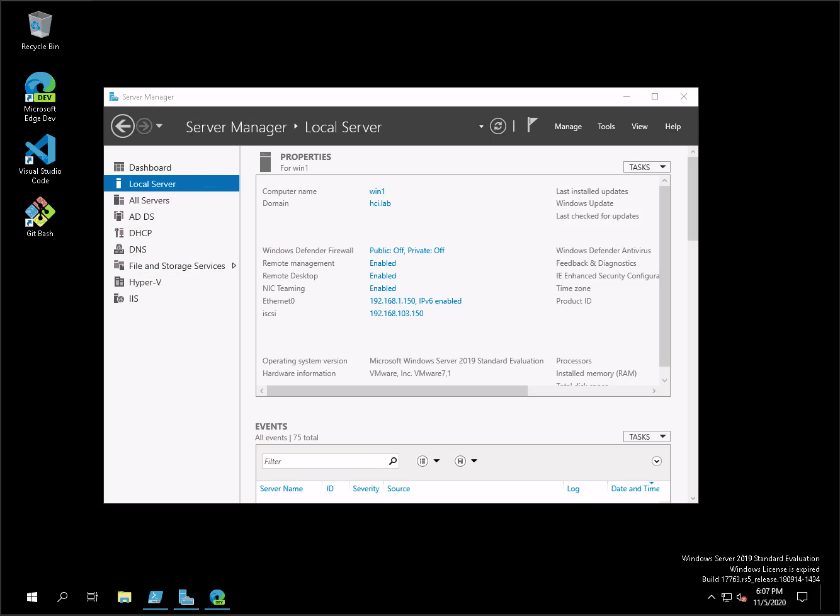Open the navigation history dropdown arrow
The height and width of the screenshot is (616, 840).
(159, 126)
